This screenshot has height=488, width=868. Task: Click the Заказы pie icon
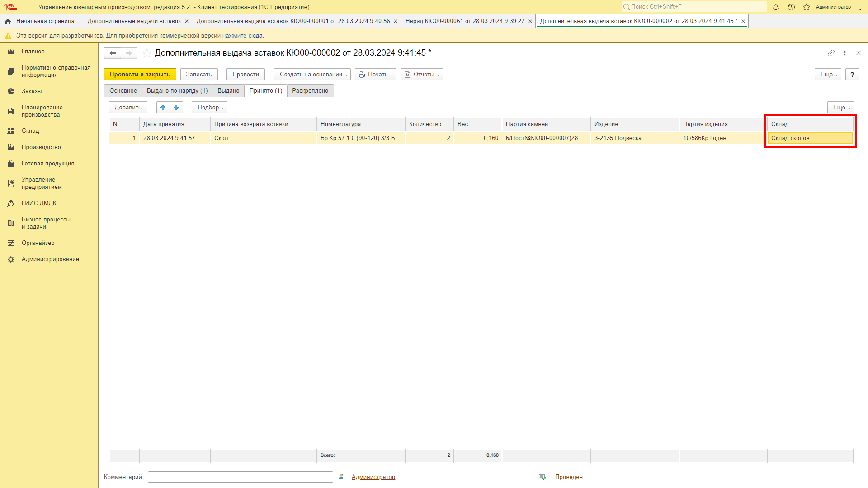[11, 91]
